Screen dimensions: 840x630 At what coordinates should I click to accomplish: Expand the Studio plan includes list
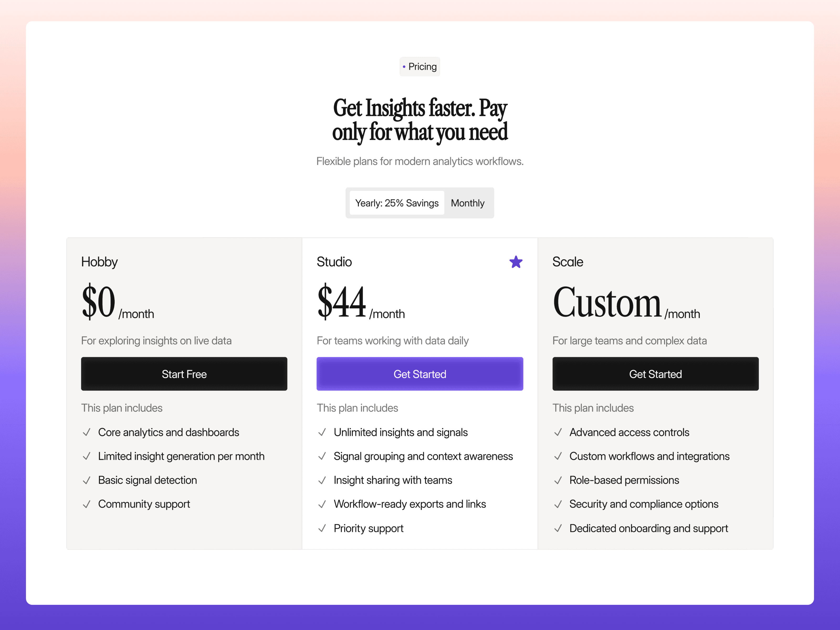click(x=357, y=408)
